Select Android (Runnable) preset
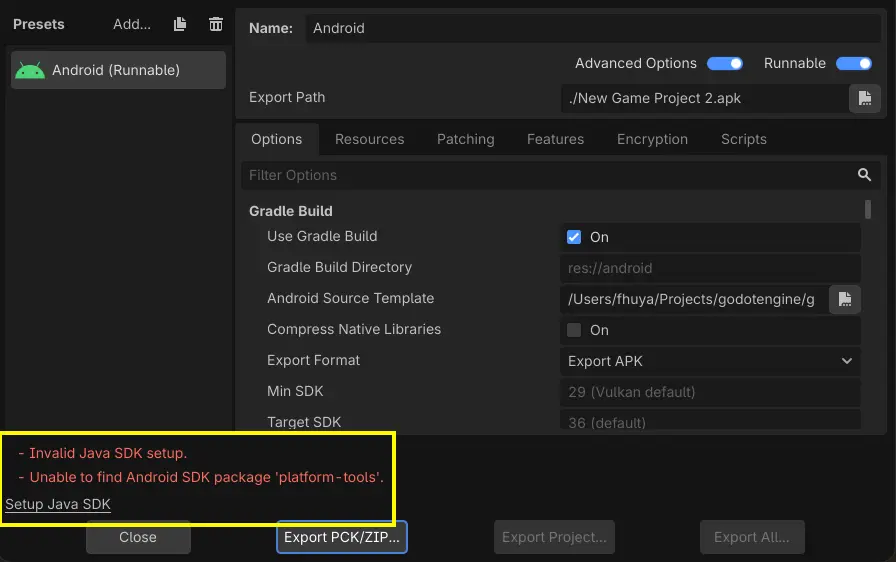 [x=118, y=70]
